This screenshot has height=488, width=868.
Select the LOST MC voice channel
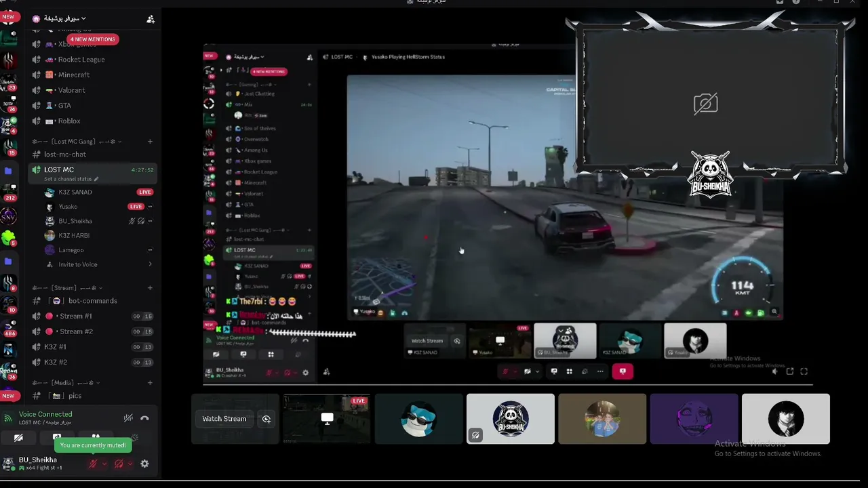(x=93, y=173)
